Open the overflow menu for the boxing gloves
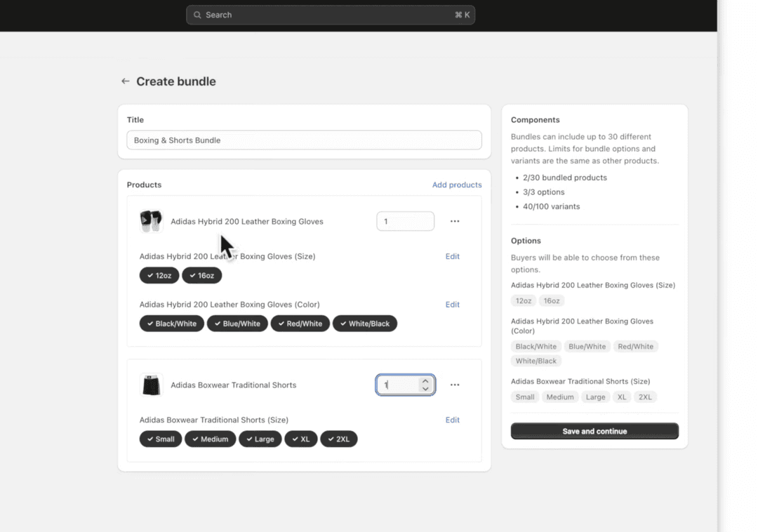 pos(455,221)
